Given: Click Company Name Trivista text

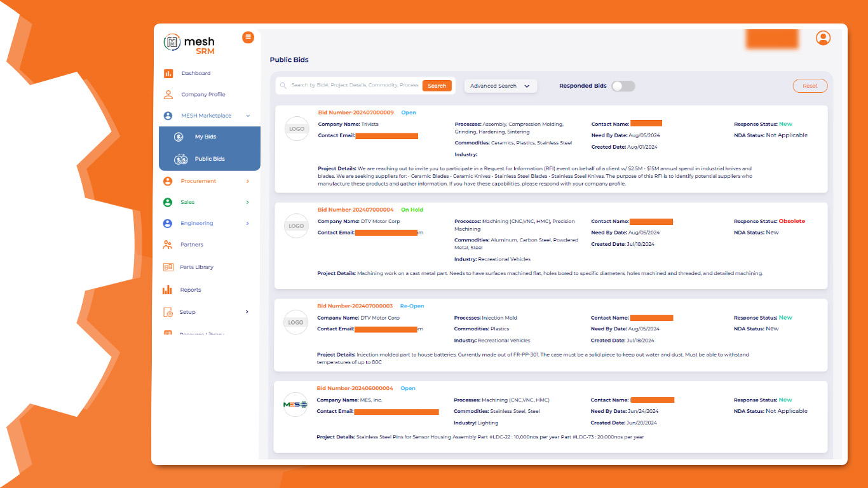Looking at the screenshot, I should (348, 124).
